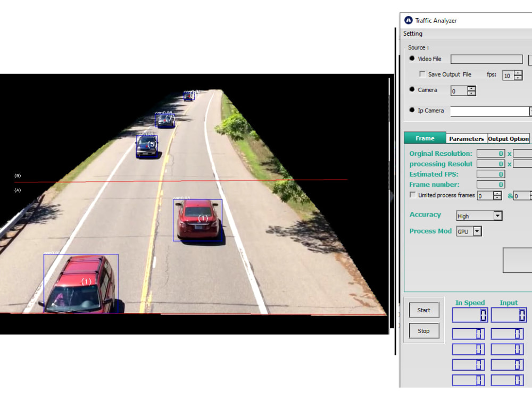Enable the Save Output File checkbox
Viewport: 532px width, 399px height.
(422, 74)
